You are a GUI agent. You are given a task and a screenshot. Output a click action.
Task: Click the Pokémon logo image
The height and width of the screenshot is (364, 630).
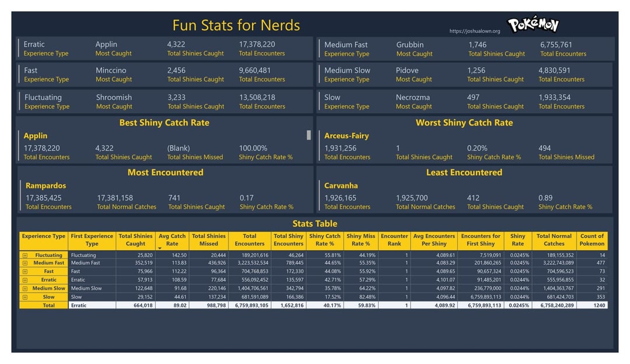point(533,25)
